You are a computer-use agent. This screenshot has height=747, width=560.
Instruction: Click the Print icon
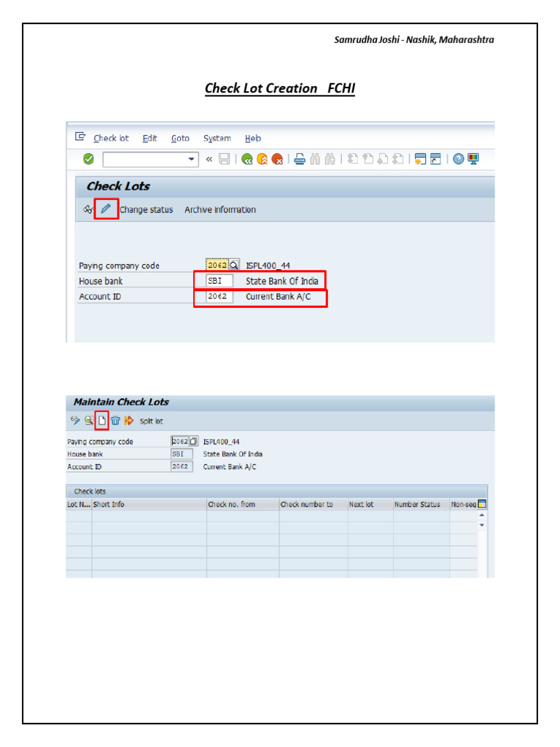pos(300,159)
